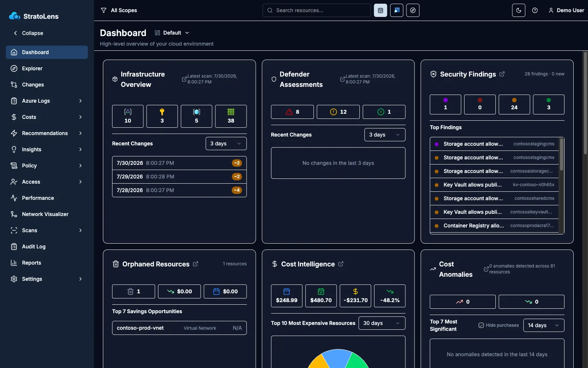Open the calendar view icon in top bar
Screen dimensions: 588x368
point(380,10)
